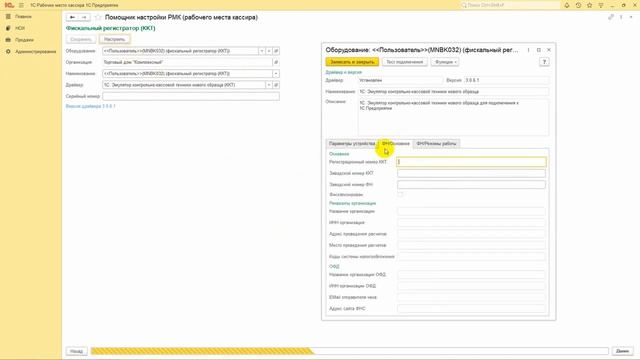Expand the Драйвер dropdown list
Screen dimensions: 640x360
point(269,85)
